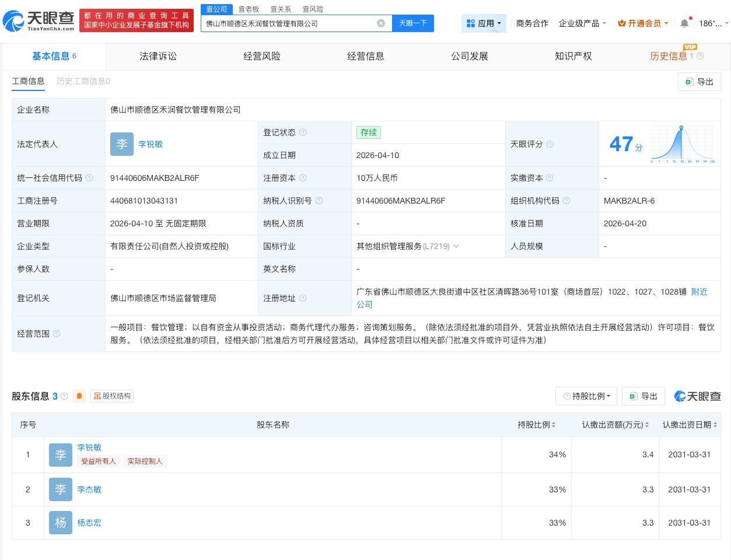This screenshot has width=731, height=560.
Task: Click the question mark beside 天眼评分
Action: coord(550,144)
